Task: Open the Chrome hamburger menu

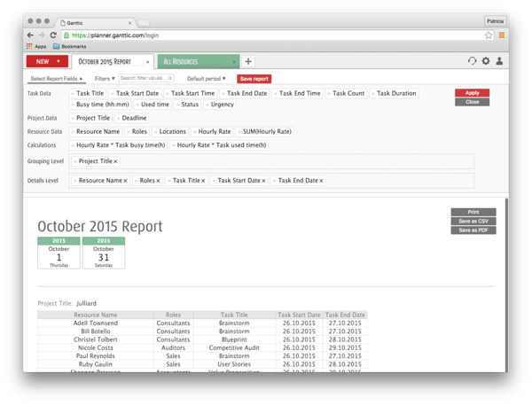Action: pyautogui.click(x=502, y=35)
